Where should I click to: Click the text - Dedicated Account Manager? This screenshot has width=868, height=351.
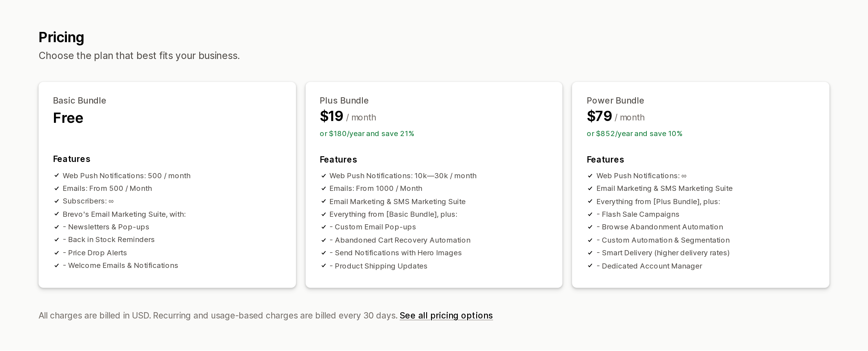(649, 266)
